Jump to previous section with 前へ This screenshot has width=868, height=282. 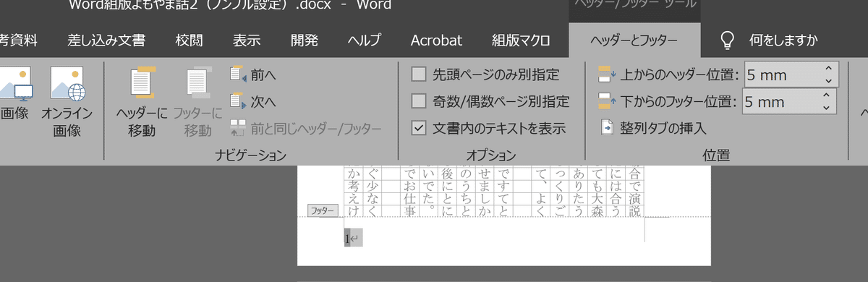[253, 74]
